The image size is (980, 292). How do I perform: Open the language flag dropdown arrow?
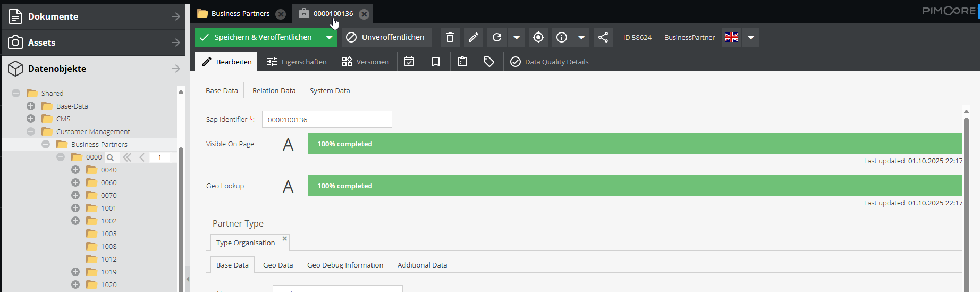point(751,37)
